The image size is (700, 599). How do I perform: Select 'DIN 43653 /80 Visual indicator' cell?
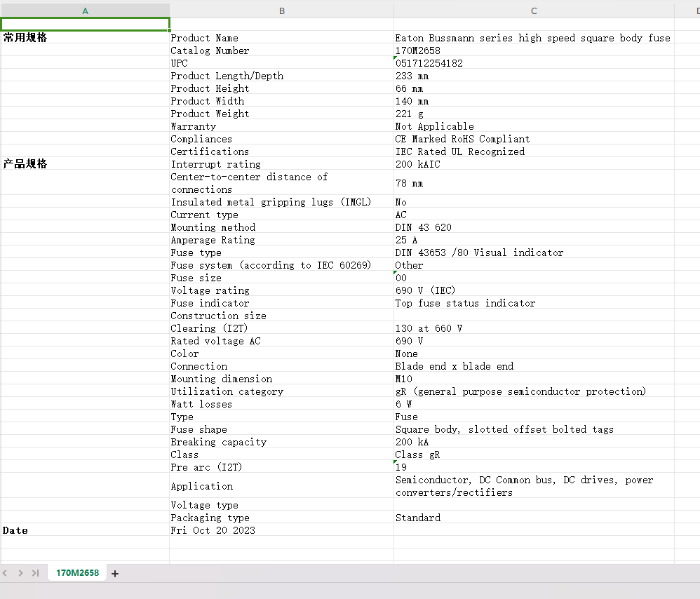coord(534,253)
